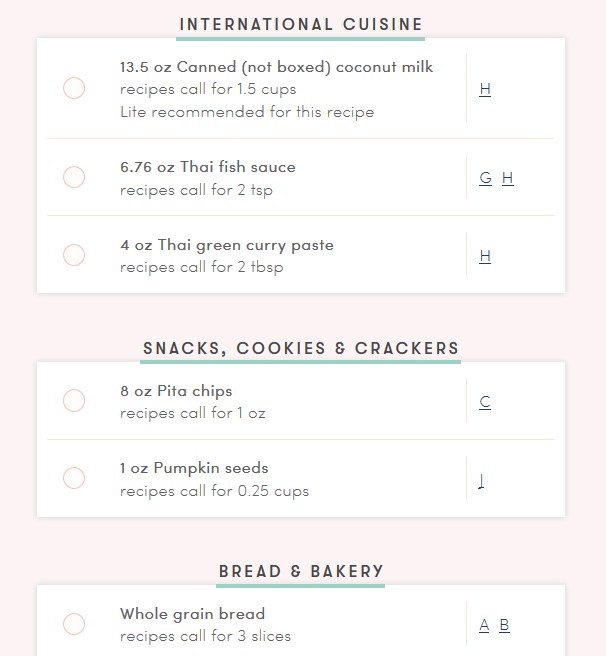Open recipe C link for Pita chips
606x656 pixels.
pyautogui.click(x=485, y=402)
